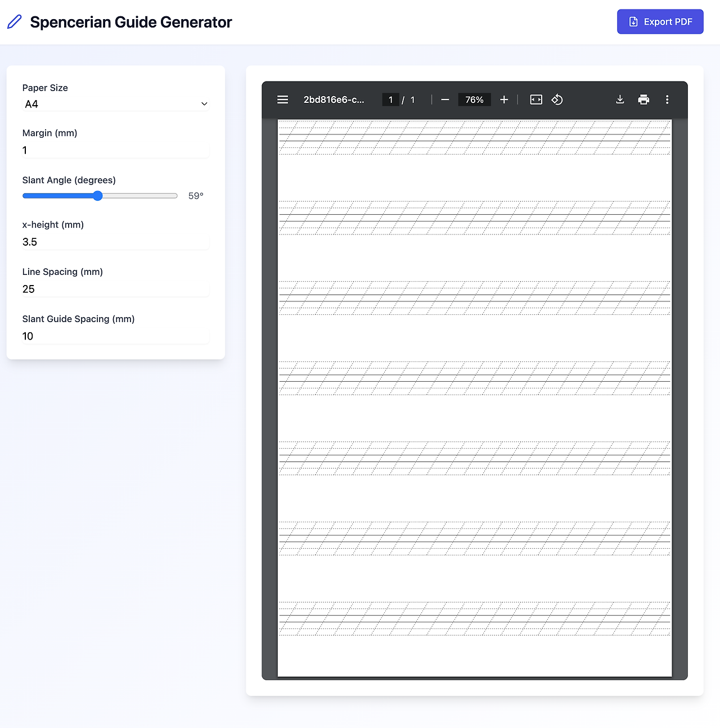The height and width of the screenshot is (728, 720).
Task: Click the PDF file name text
Action: point(334,100)
